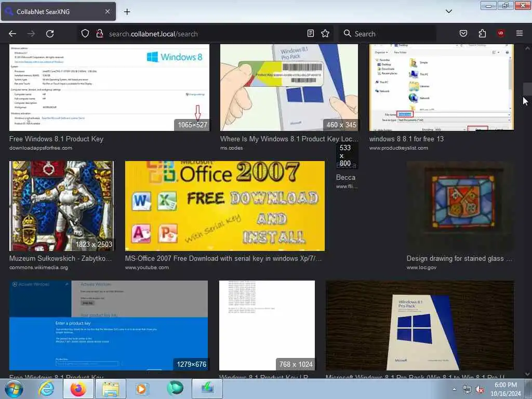Click www.productkeyslist.com source text
Screen dimensions: 532x399
398,148
